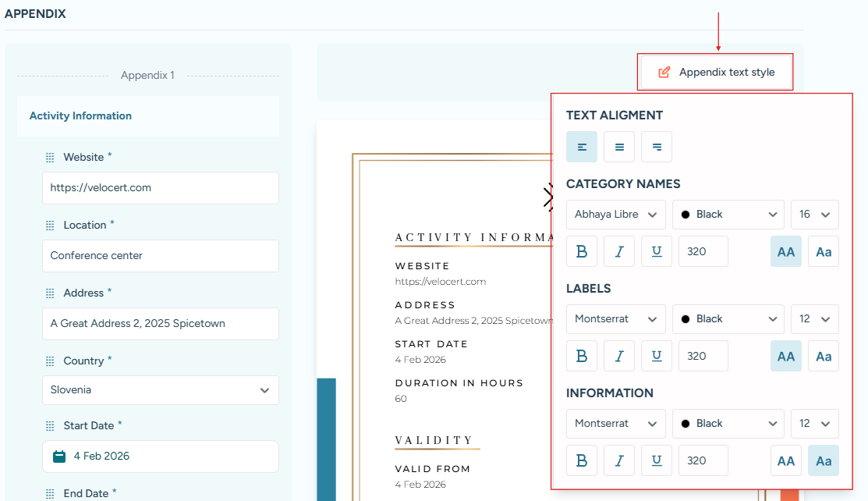
Task: Toggle underline for Category Names
Action: (x=657, y=251)
